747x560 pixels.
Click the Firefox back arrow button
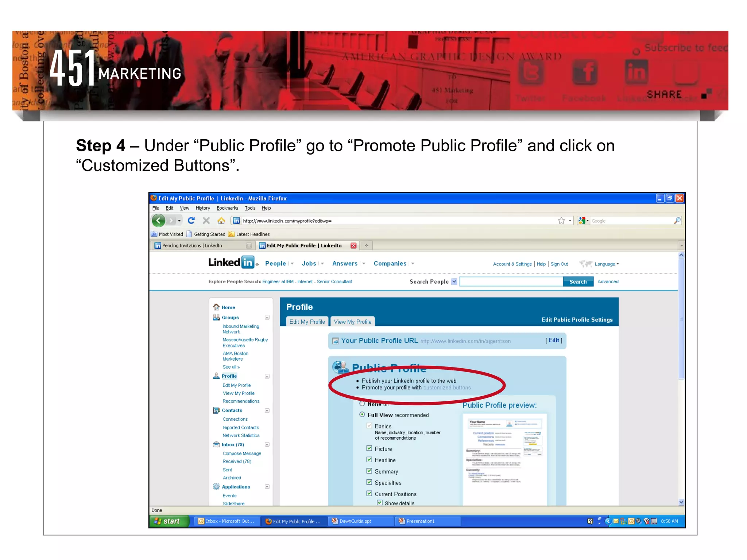(x=159, y=220)
